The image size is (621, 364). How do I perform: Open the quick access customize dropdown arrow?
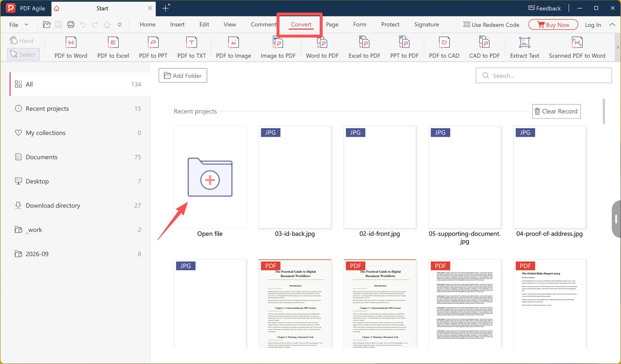point(120,25)
